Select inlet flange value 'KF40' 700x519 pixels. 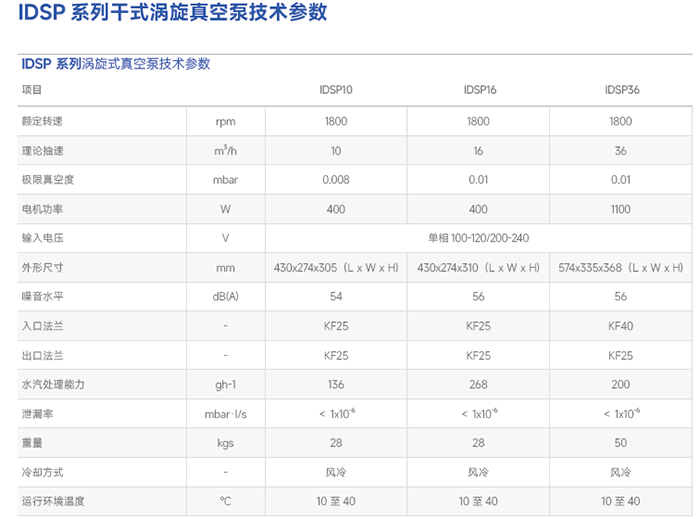[x=621, y=326]
